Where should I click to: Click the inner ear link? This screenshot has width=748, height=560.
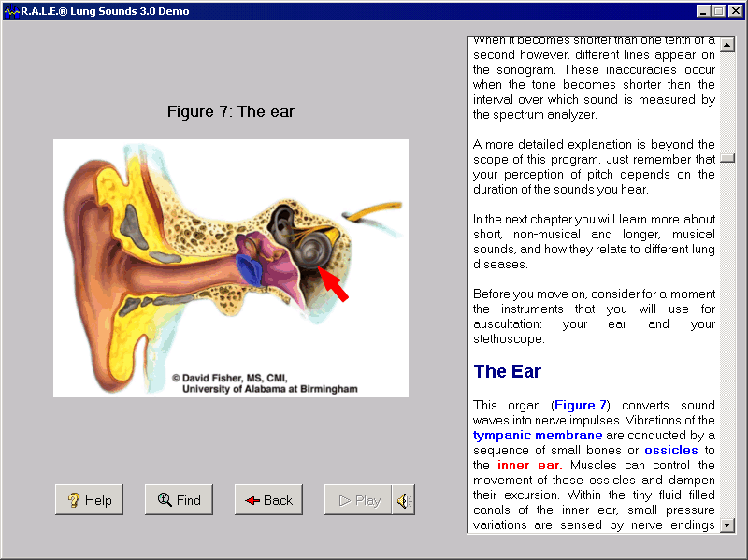click(527, 465)
